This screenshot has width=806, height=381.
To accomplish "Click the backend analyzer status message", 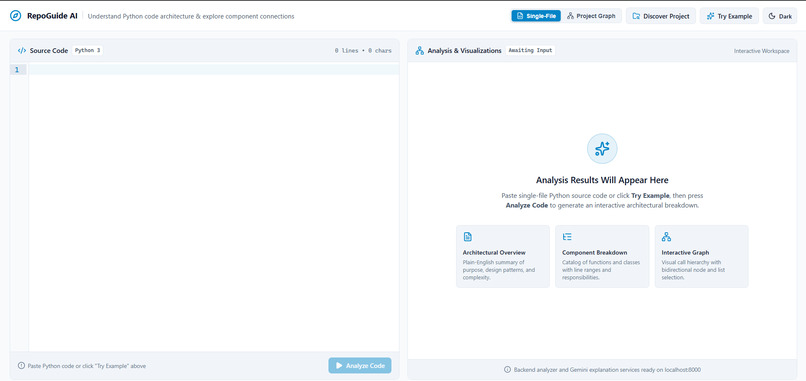I will tap(607, 370).
